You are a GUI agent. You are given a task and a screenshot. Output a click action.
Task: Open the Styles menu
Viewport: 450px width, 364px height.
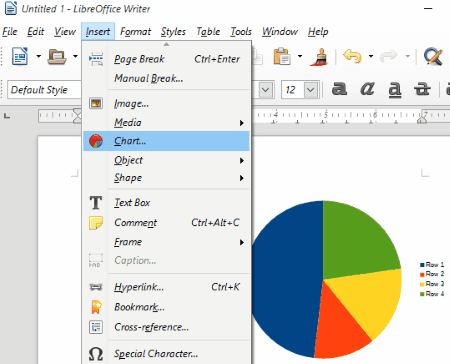[x=173, y=31]
